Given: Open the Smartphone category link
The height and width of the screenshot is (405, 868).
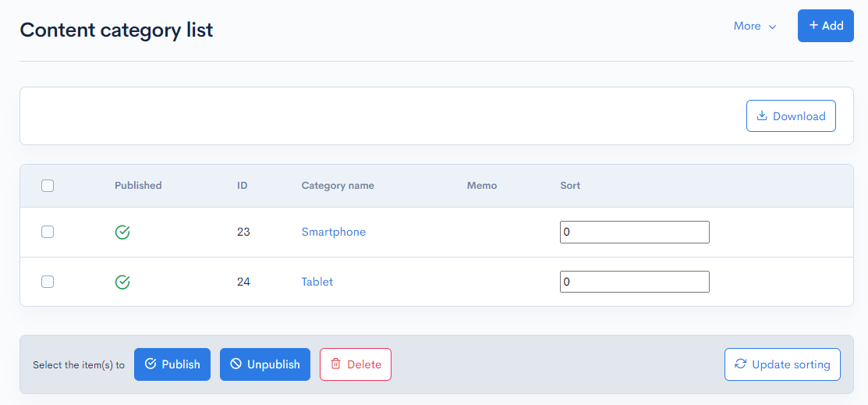Looking at the screenshot, I should [333, 232].
